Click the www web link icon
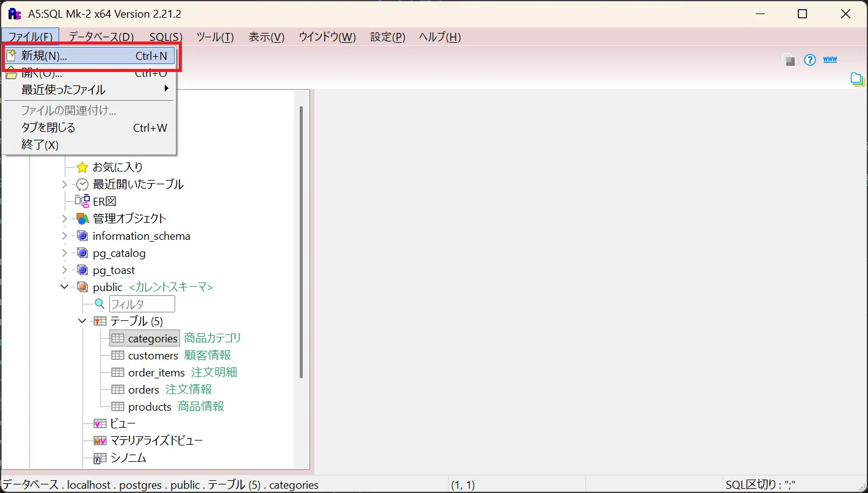Viewport: 868px width, 493px height. point(830,60)
